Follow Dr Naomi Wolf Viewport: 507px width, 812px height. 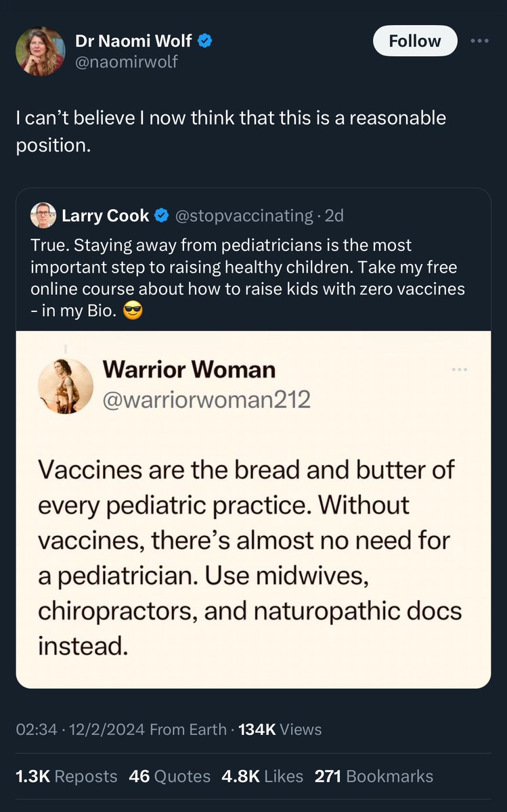tap(415, 41)
